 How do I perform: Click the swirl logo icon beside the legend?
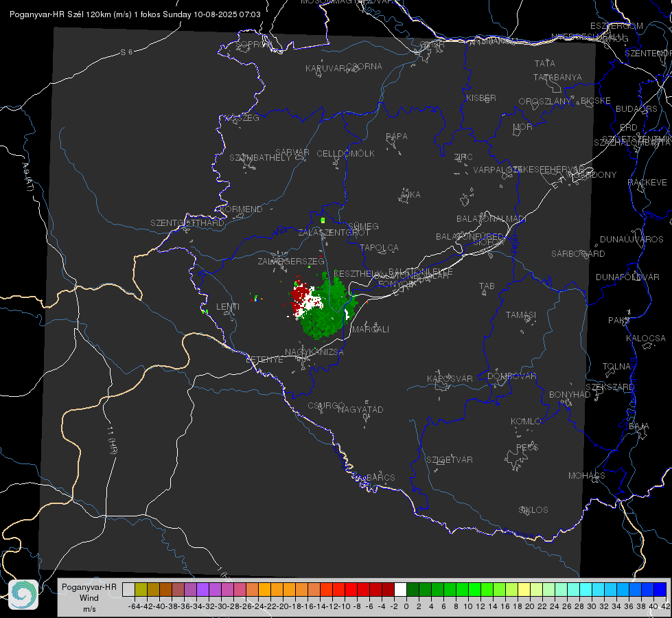tap(23, 595)
